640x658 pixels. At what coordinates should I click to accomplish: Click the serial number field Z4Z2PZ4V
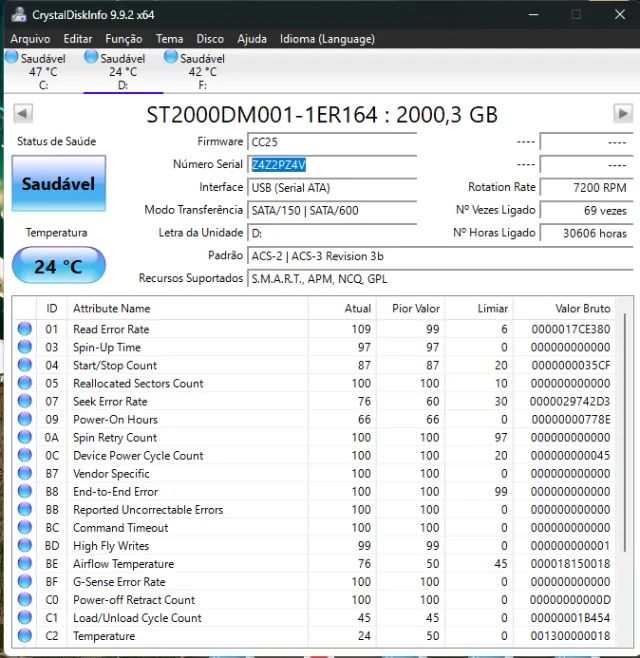tap(332, 164)
